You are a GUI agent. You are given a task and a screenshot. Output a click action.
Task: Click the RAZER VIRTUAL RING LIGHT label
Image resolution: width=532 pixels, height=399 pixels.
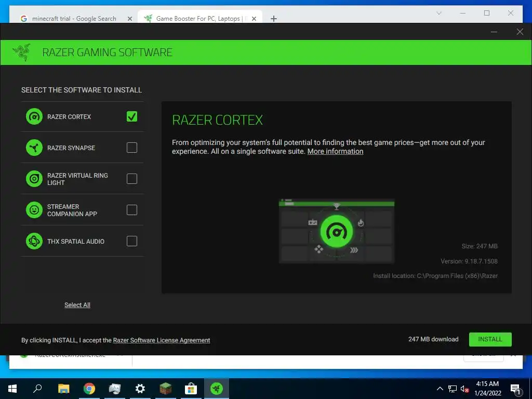(78, 179)
